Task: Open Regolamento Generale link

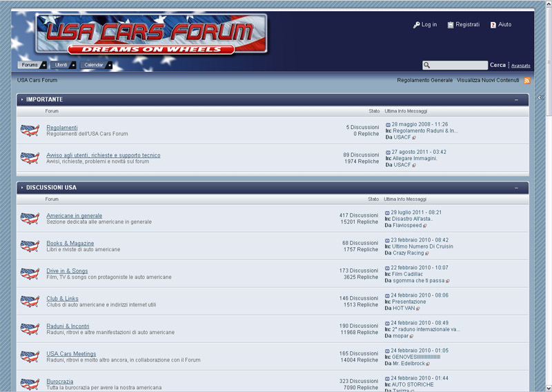Action: 425,80
